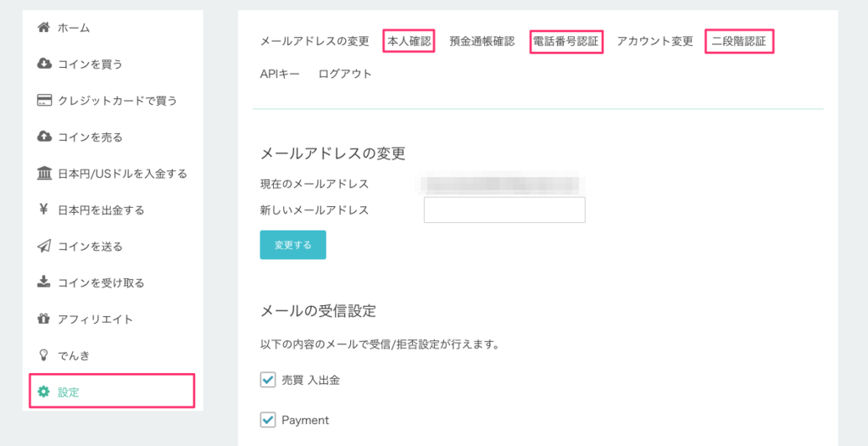This screenshot has width=868, height=446.
Task: Switch to the 二段階認証 tab
Action: 739,42
